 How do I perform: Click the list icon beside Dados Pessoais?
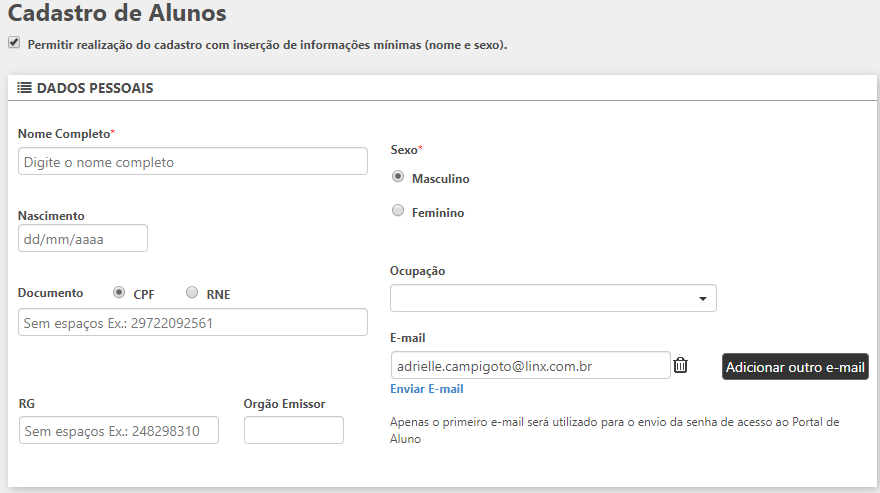point(25,88)
